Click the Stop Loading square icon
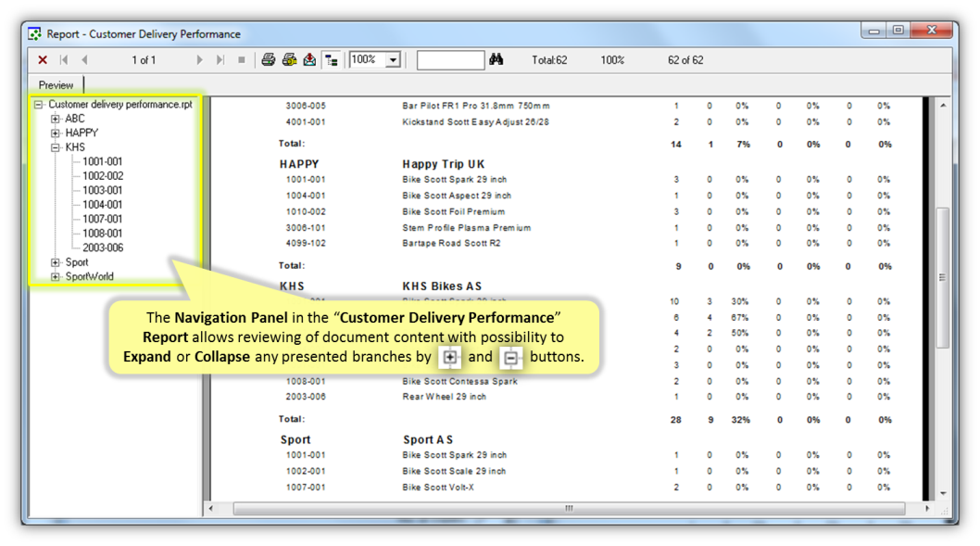 tap(242, 60)
